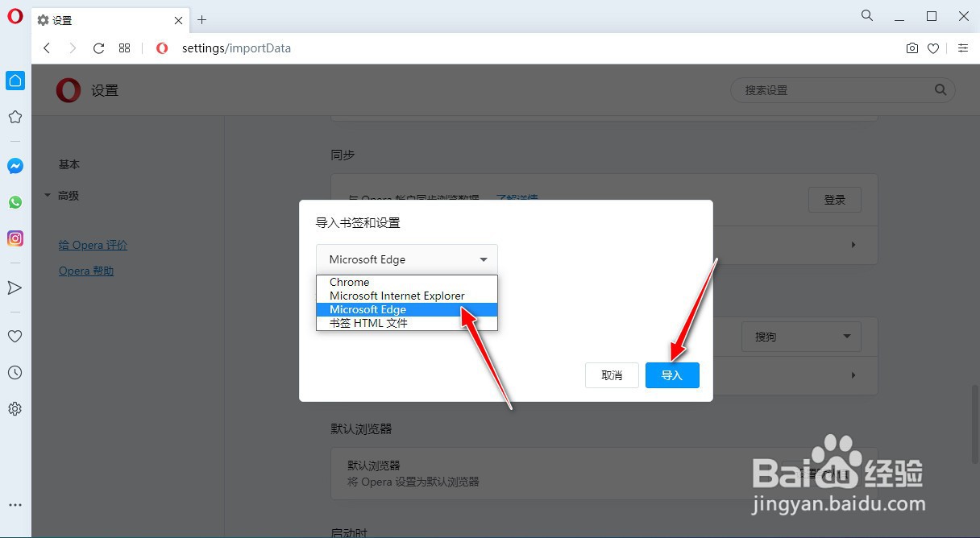980x538 pixels.
Task: Click the 取消 cancel button
Action: pyautogui.click(x=612, y=375)
